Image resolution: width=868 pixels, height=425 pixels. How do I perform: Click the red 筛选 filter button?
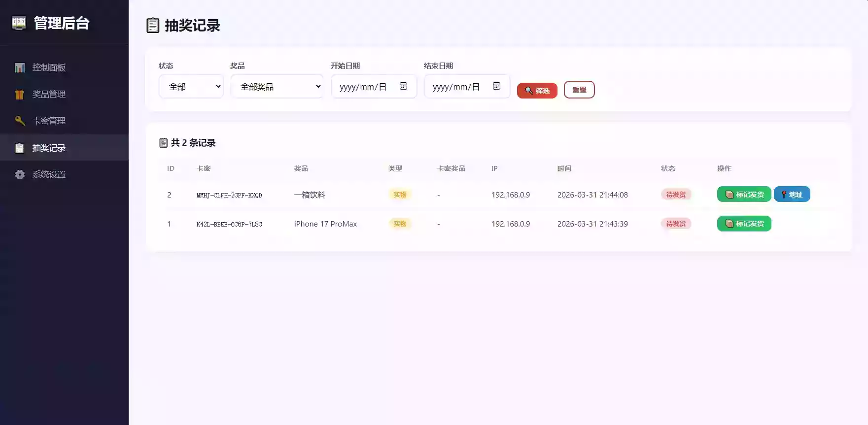coord(537,91)
